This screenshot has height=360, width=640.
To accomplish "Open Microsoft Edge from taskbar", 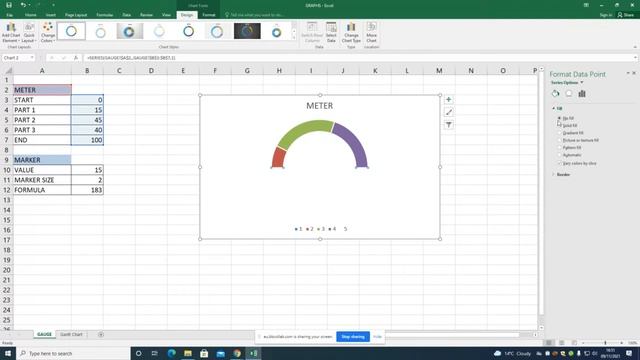I will [x=171, y=353].
